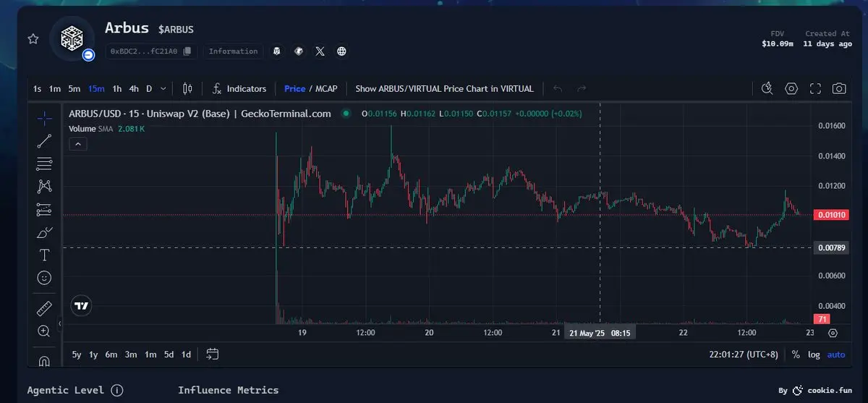Set the range to 3m
The height and width of the screenshot is (403, 868).
(131, 355)
